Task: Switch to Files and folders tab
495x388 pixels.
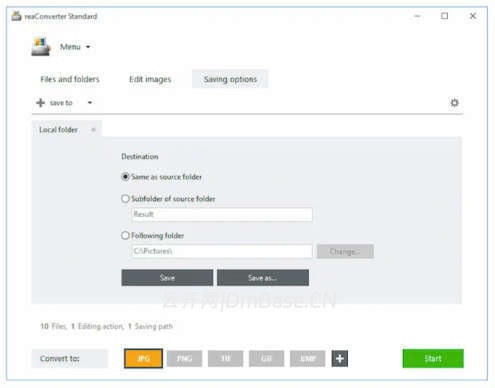Action: (70, 79)
